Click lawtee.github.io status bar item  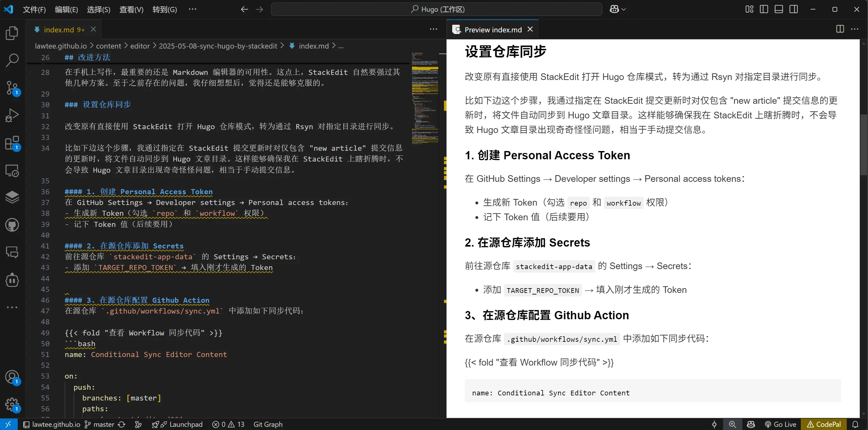52,424
